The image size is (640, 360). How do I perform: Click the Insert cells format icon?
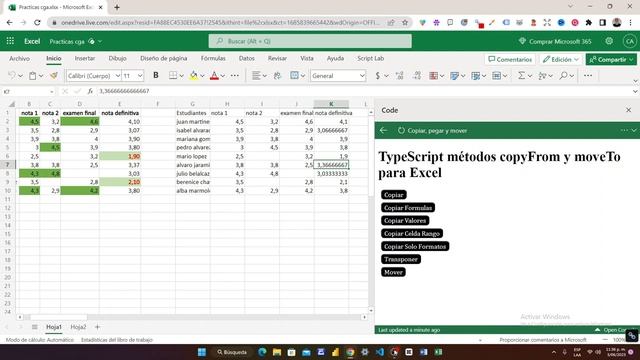(x=496, y=76)
